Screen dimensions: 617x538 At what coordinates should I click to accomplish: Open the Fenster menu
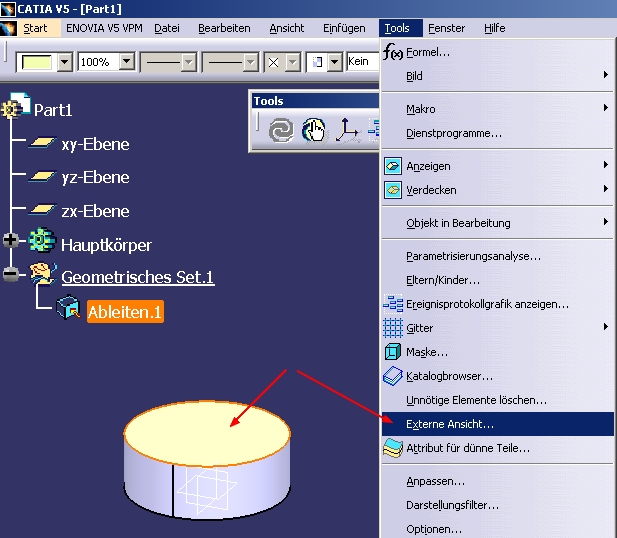click(x=447, y=28)
